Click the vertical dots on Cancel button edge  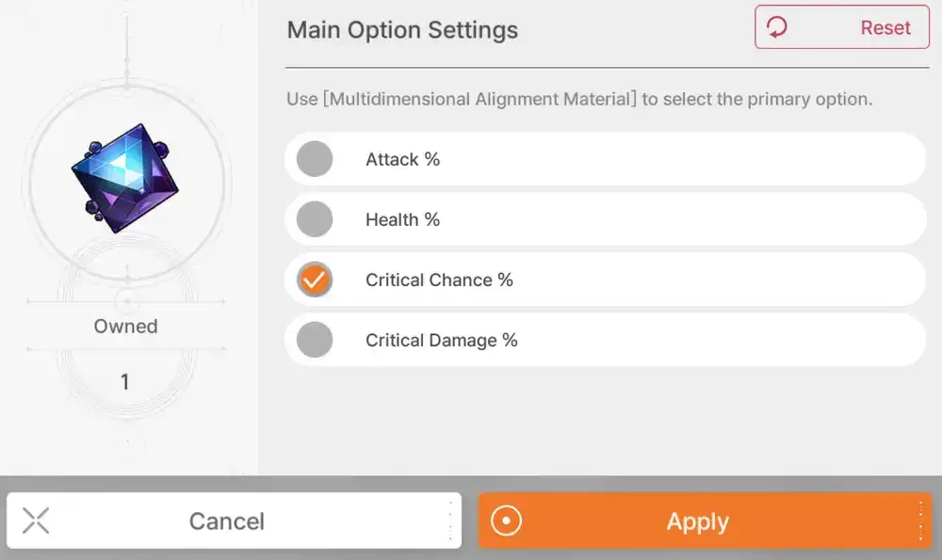450,520
